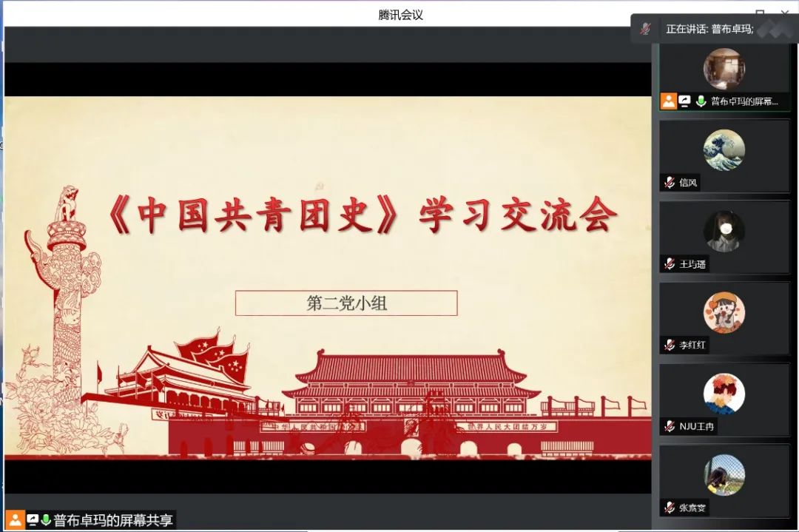This screenshot has height=532, width=799.
Task: Click the green mic icon in bottom-left label
Action: 46,520
